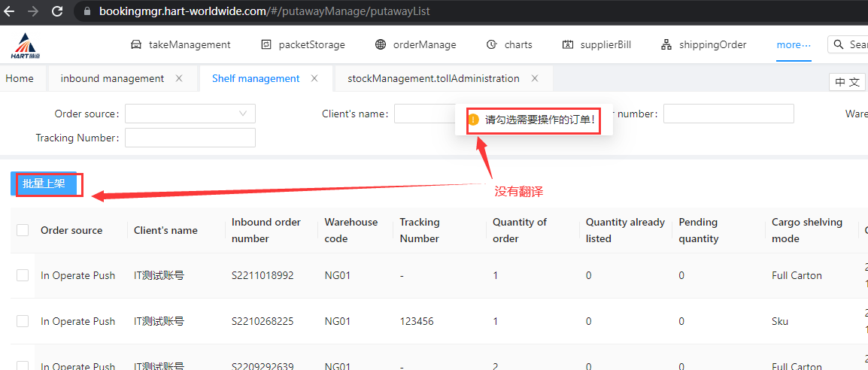
Task: Check the row for order S2210268225
Action: [x=23, y=321]
